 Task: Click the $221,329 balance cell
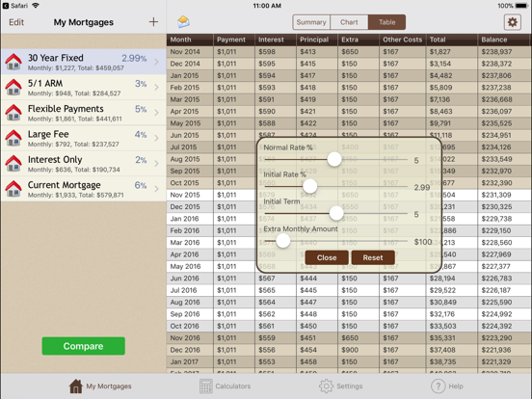504,361
